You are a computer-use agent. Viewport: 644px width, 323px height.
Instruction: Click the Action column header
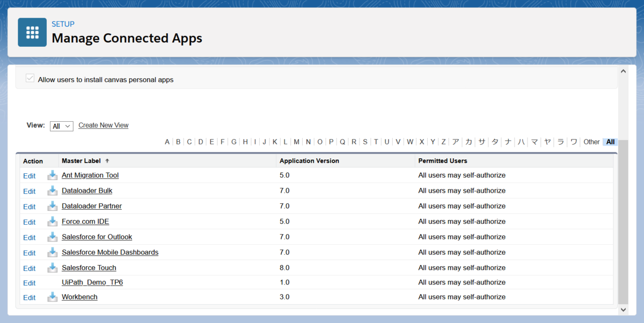tap(33, 161)
